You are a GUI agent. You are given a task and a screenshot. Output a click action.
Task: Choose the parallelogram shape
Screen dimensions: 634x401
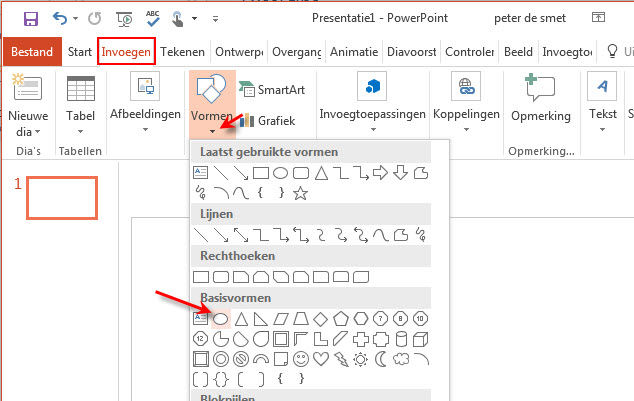pyautogui.click(x=281, y=319)
